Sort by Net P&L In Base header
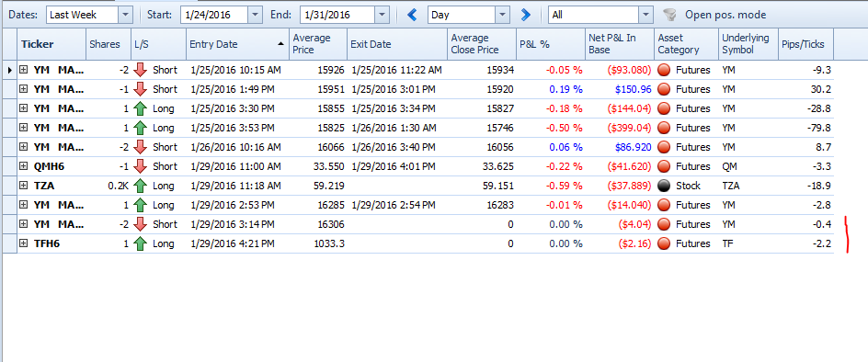Image resolution: width=868 pixels, height=362 pixels. click(x=620, y=44)
